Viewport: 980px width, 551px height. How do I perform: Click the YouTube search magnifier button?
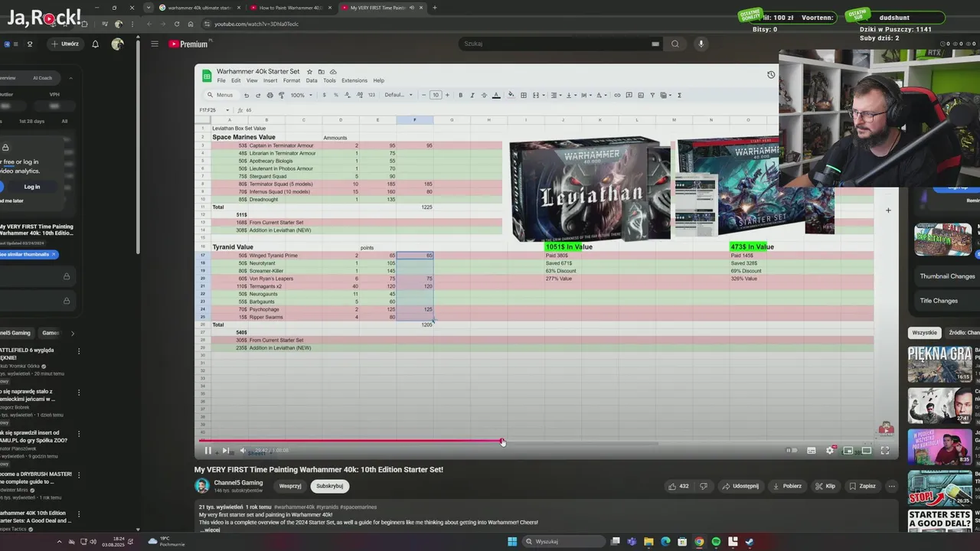(x=675, y=44)
